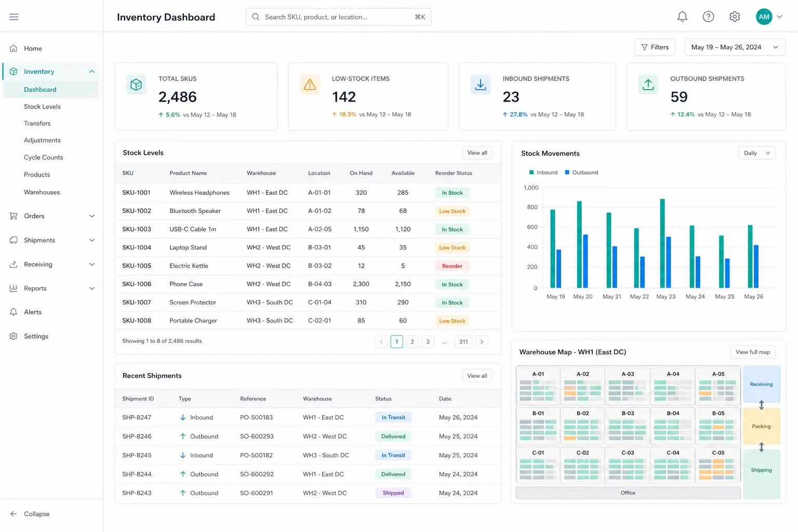Click the Settings gear icon in sidebar
The width and height of the screenshot is (798, 532).
coord(14,336)
